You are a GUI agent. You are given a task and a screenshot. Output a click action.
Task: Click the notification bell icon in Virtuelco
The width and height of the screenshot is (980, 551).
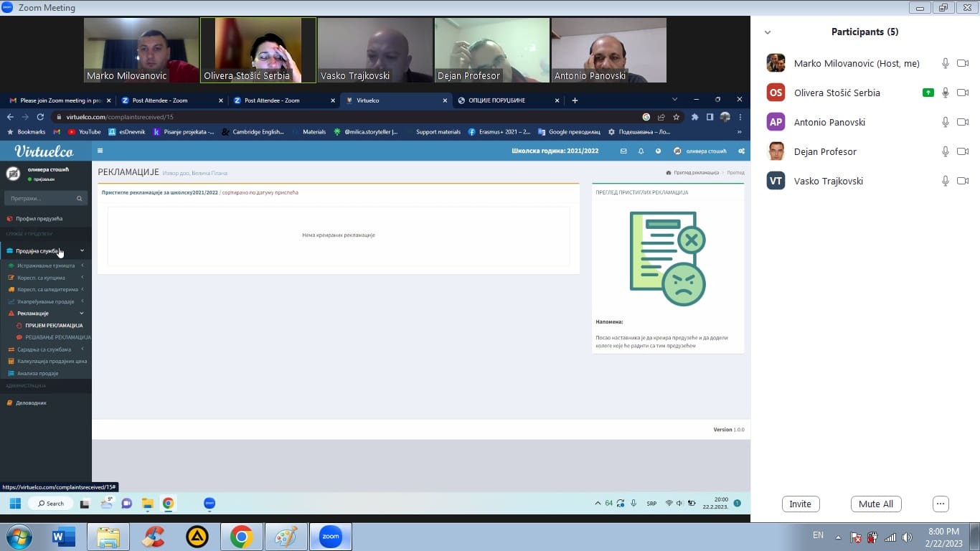point(641,151)
